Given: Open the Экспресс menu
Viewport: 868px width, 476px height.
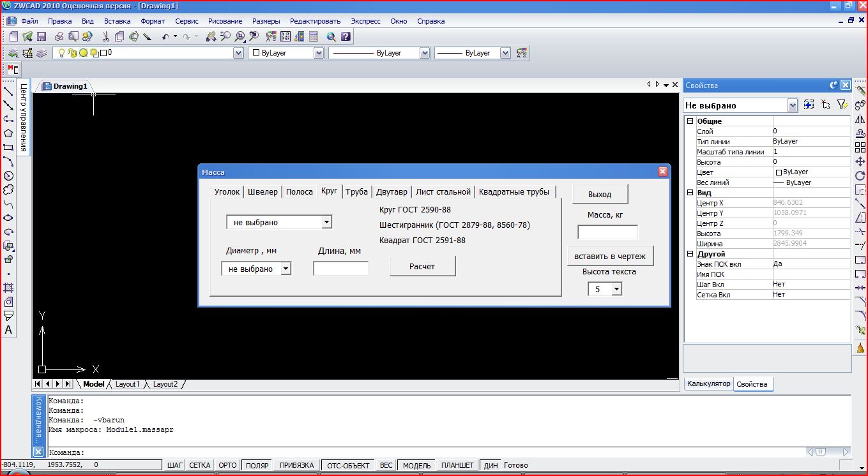Looking at the screenshot, I should point(365,21).
